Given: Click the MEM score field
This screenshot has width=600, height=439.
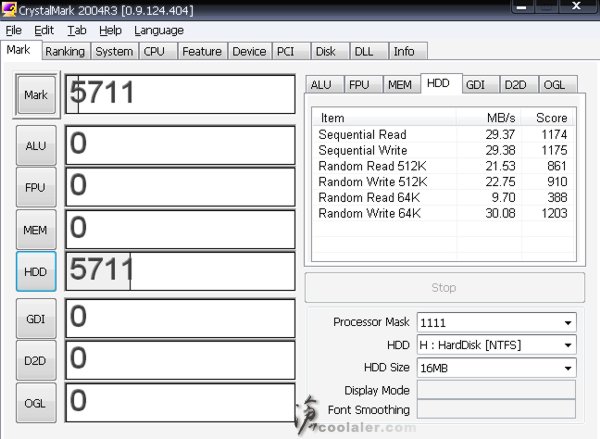Looking at the screenshot, I should pos(181,229).
